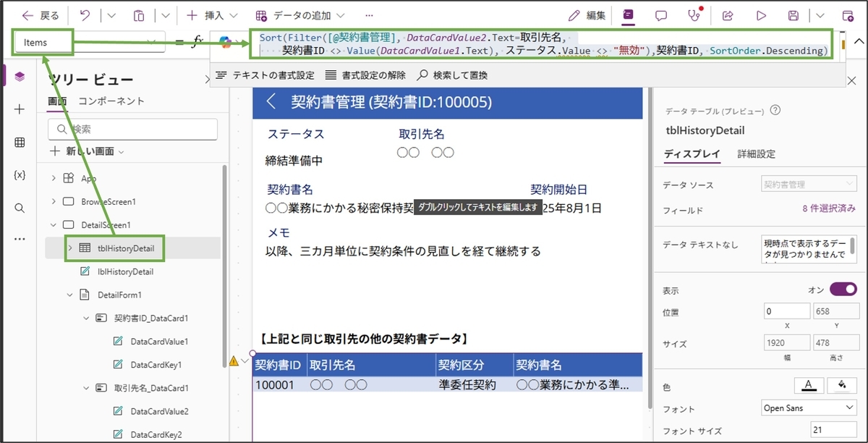This screenshot has width=868, height=443.
Task: Collapse DetailScreen1 in tree view
Action: [54, 224]
